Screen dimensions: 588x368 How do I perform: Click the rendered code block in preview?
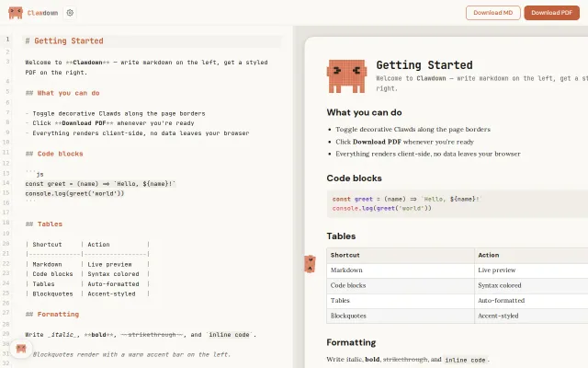pos(458,203)
